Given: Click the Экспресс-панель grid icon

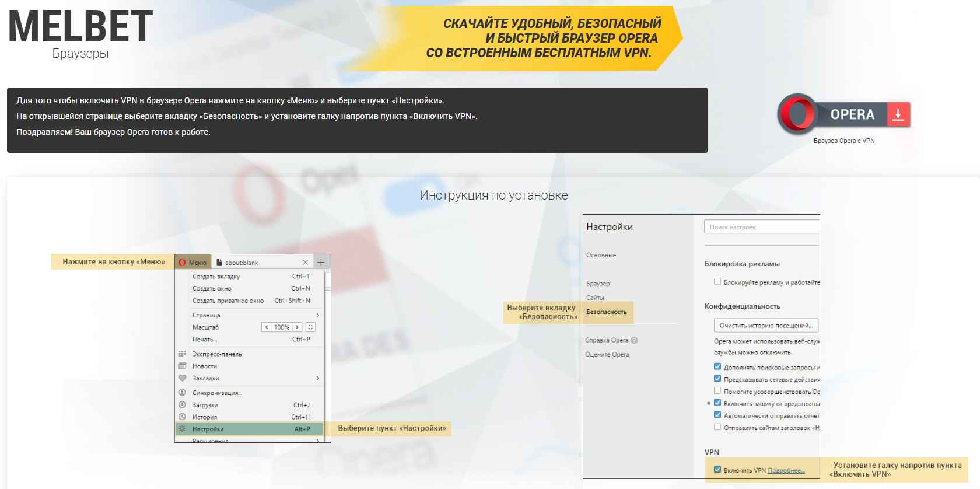Looking at the screenshot, I should pyautogui.click(x=182, y=354).
